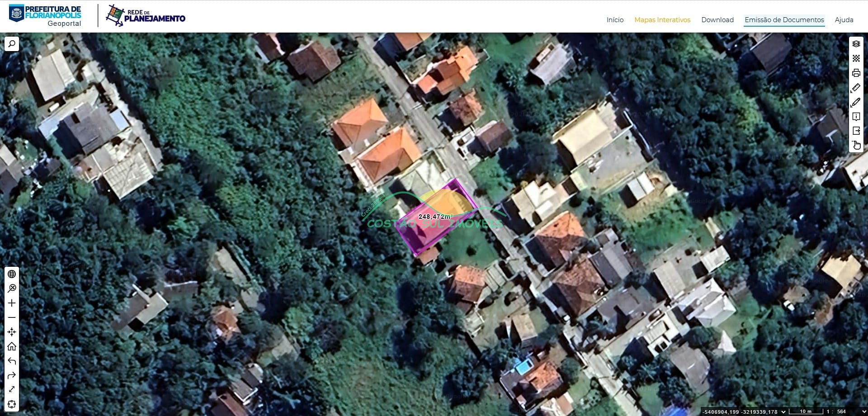Select the pencil drawing tool

click(856, 102)
